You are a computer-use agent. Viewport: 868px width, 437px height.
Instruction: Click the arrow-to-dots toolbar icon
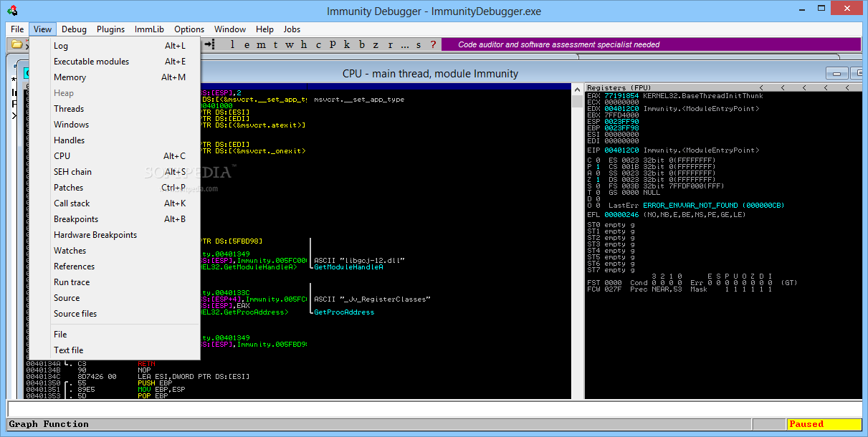pyautogui.click(x=209, y=44)
